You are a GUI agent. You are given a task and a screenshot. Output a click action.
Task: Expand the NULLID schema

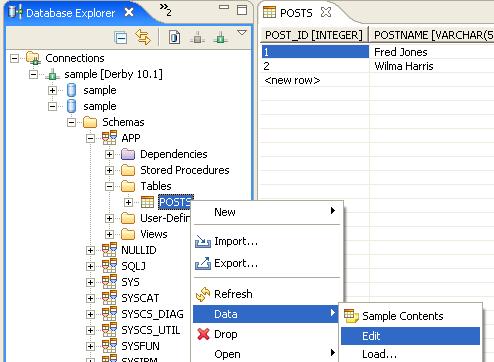coord(90,250)
